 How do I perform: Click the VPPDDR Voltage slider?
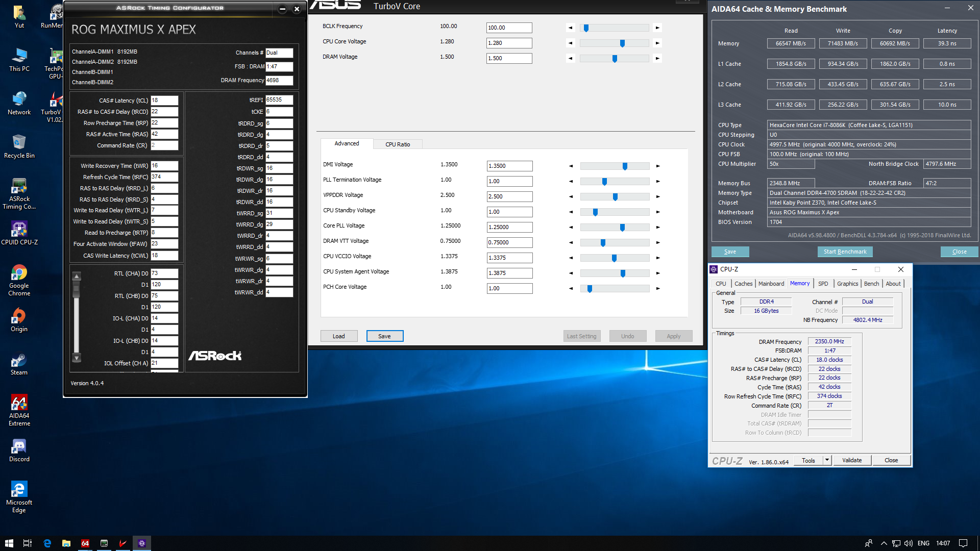pyautogui.click(x=615, y=197)
